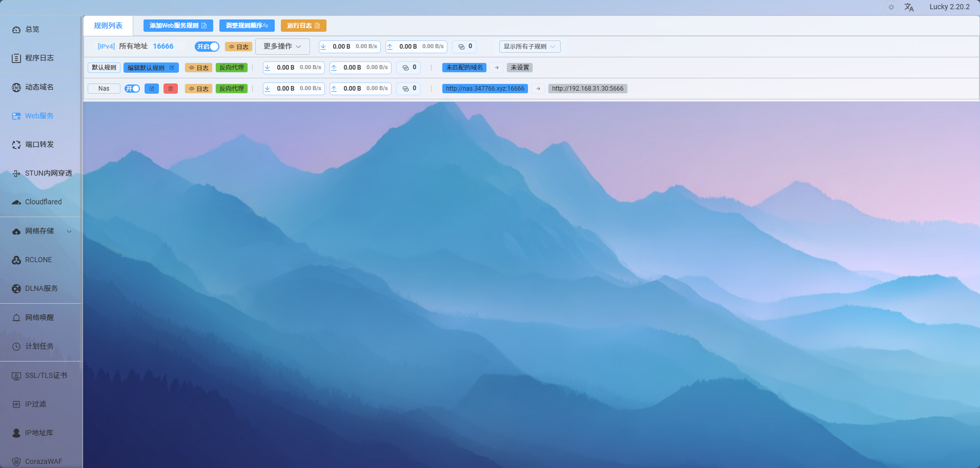Click 编辑默认规则 button

pos(151,68)
